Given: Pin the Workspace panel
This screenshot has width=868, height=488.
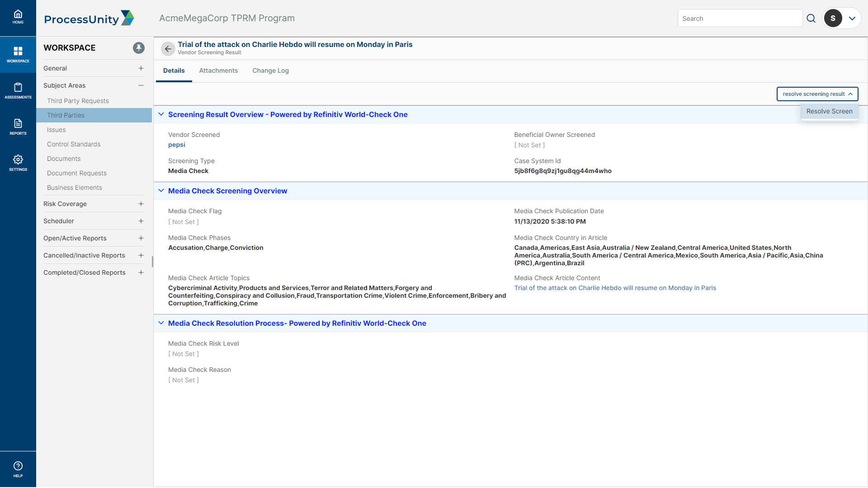Looking at the screenshot, I should click(139, 48).
